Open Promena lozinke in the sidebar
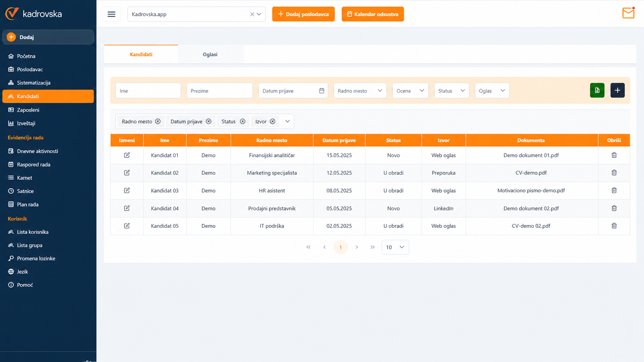The height and width of the screenshot is (362, 644). click(x=48, y=258)
